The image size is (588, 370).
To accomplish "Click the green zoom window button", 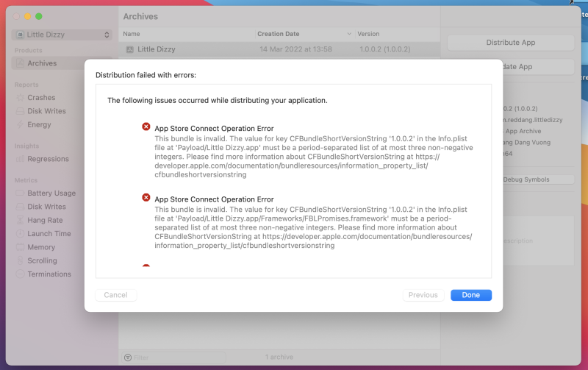I will point(39,16).
